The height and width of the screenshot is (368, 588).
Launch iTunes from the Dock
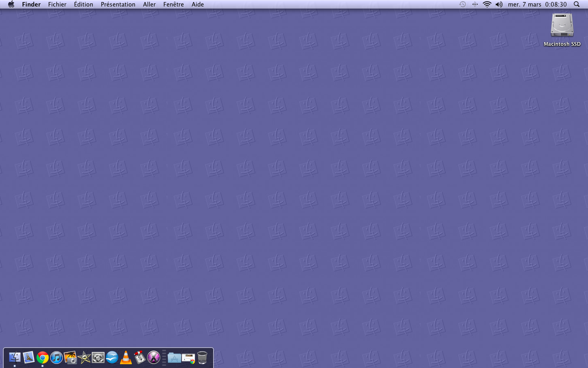pos(56,358)
